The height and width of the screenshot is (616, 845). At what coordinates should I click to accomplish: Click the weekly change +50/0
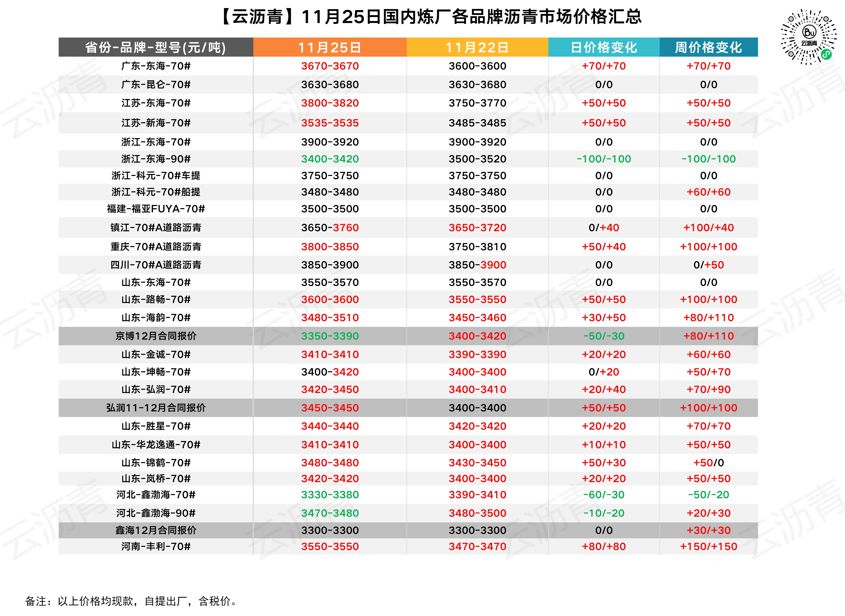point(709,463)
